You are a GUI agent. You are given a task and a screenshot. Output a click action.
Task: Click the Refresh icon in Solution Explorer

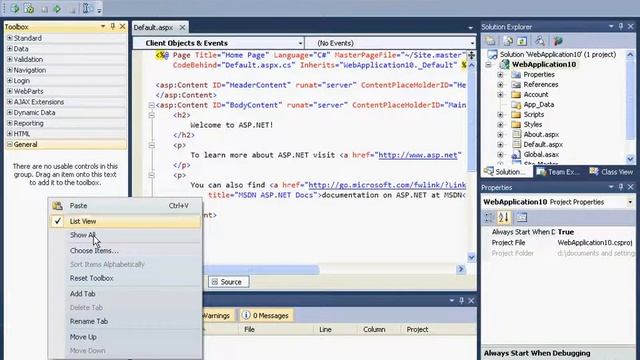[x=522, y=41]
